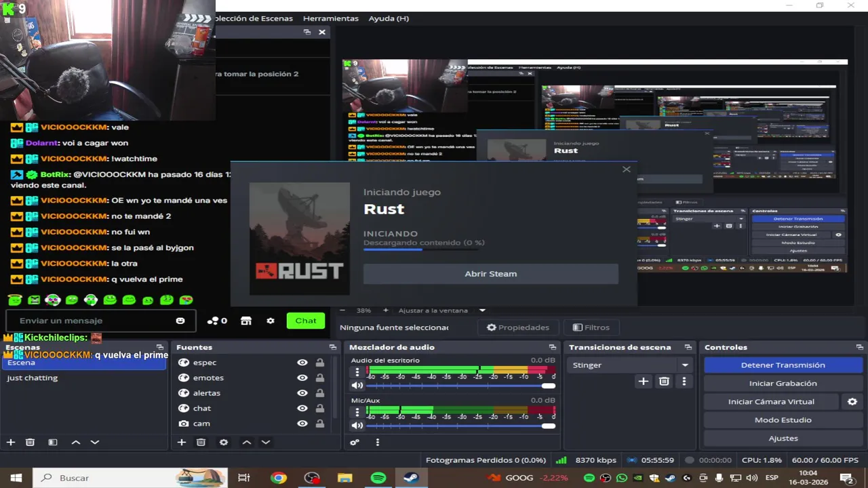Open the Ajustar a la ventana zoom dropdown

pyautogui.click(x=482, y=310)
